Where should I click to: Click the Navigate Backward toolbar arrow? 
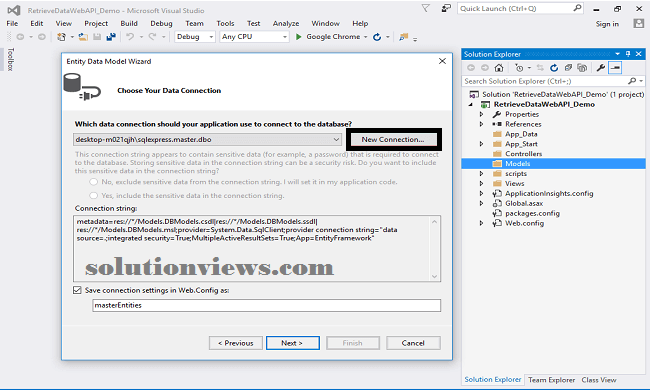[x=20, y=37]
